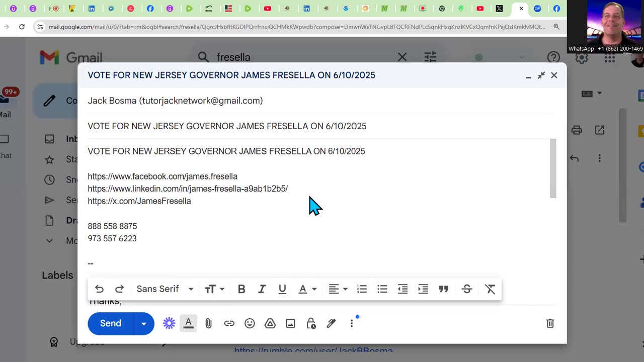644x362 pixels.
Task: Increase the indent
Action: click(423, 289)
